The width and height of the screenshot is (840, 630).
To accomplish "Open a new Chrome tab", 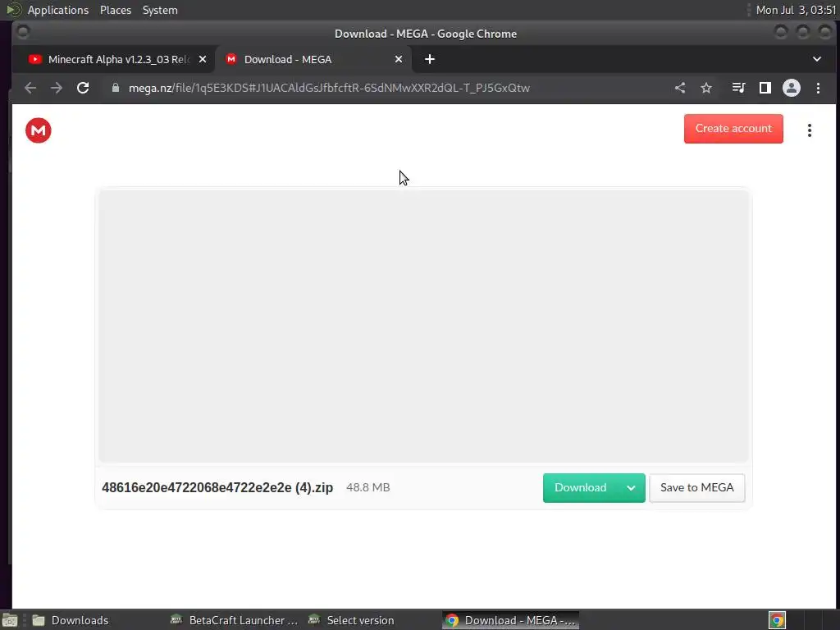I will (430, 59).
